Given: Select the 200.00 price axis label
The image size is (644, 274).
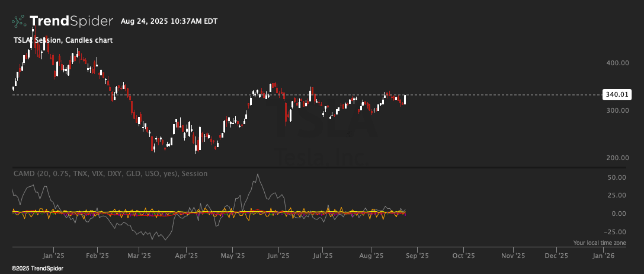Looking at the screenshot, I should coord(618,158).
